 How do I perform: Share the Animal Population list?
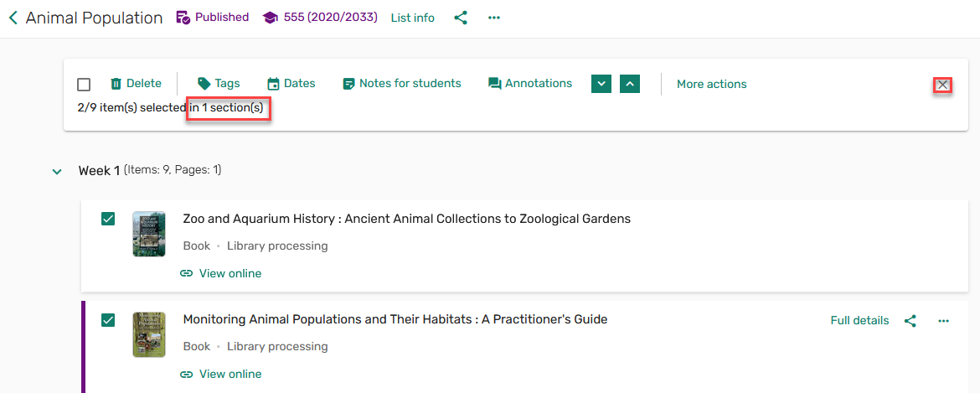(x=461, y=18)
